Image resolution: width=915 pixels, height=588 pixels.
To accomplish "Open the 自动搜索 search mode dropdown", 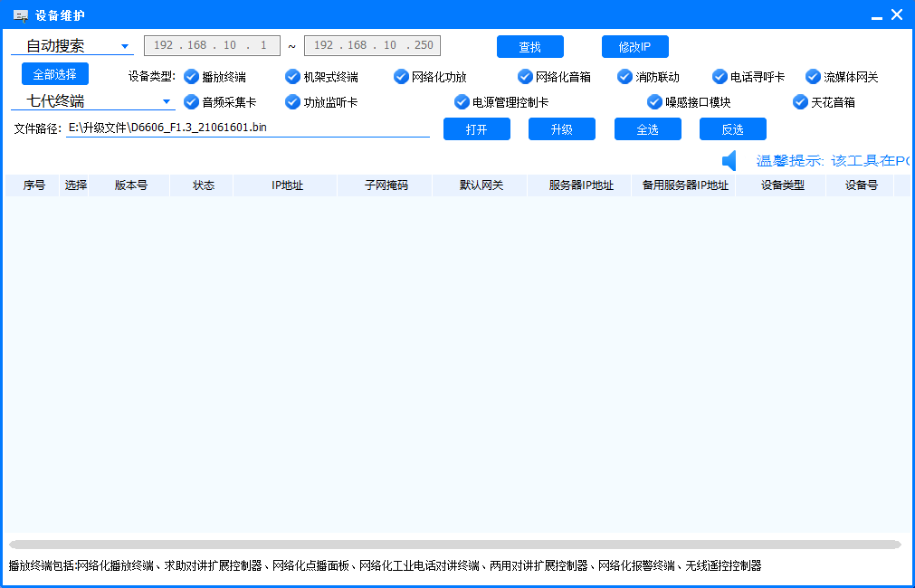I will click(x=63, y=44).
